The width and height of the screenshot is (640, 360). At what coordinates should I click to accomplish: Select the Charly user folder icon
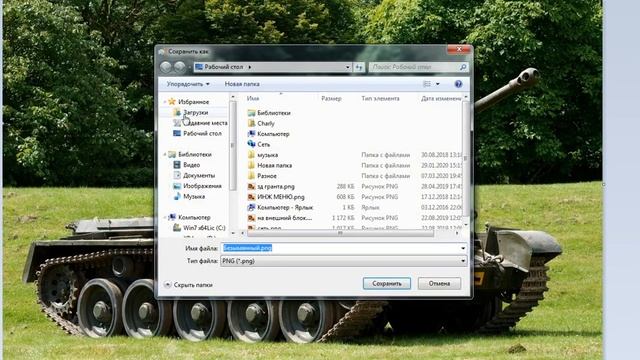(x=251, y=123)
